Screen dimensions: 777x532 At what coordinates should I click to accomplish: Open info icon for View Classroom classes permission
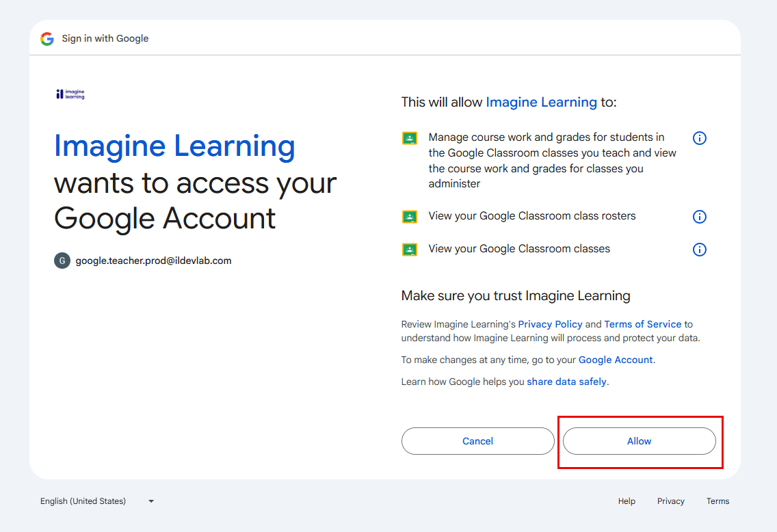(x=699, y=249)
